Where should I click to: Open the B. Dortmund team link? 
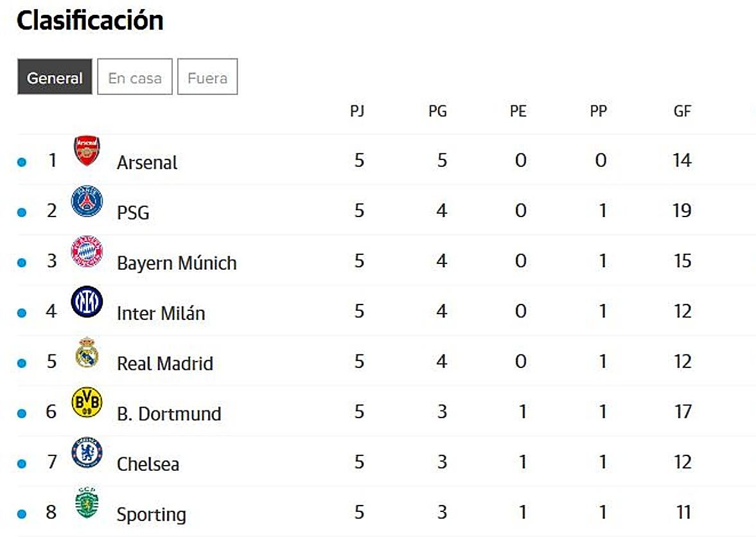(x=169, y=414)
